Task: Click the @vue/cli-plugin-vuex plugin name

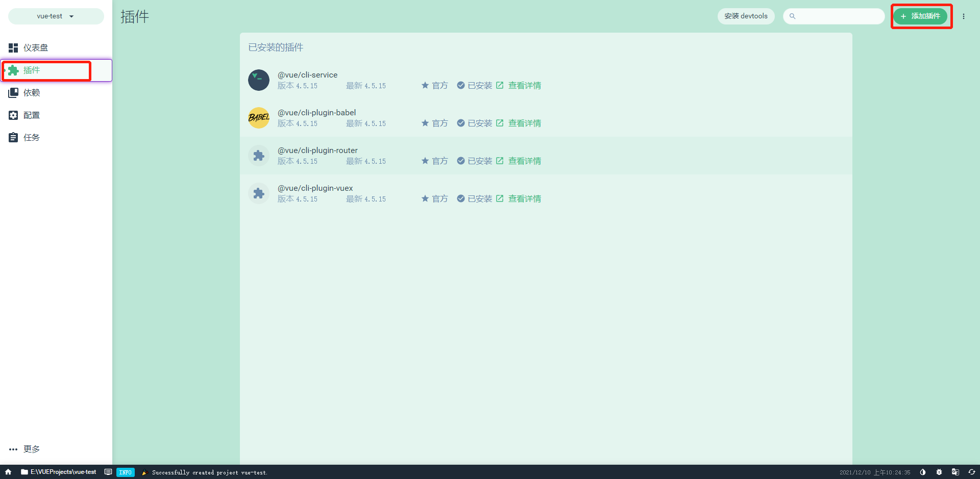Action: click(315, 188)
